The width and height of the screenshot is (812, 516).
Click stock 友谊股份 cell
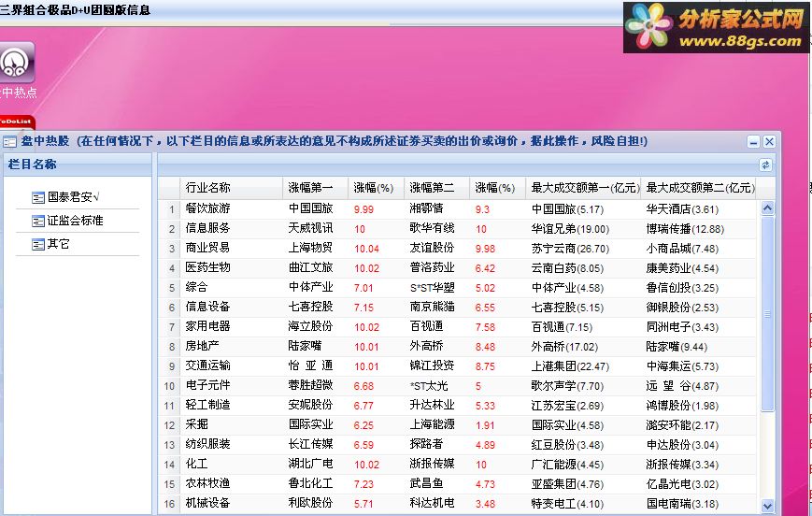click(432, 248)
